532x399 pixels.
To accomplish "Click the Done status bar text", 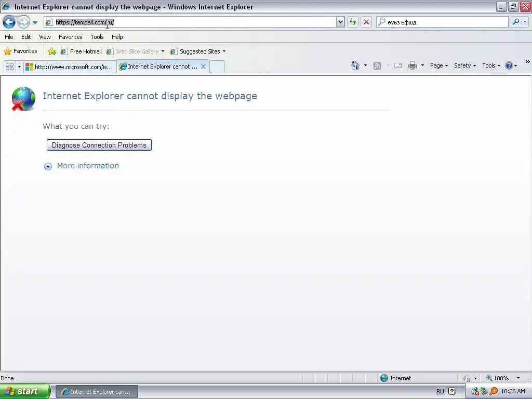I will (7, 378).
